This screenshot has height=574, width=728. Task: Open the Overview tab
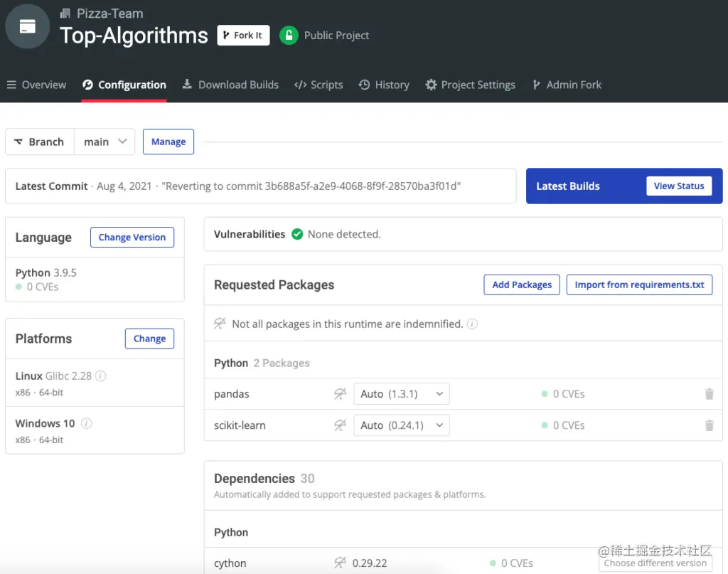coord(37,85)
